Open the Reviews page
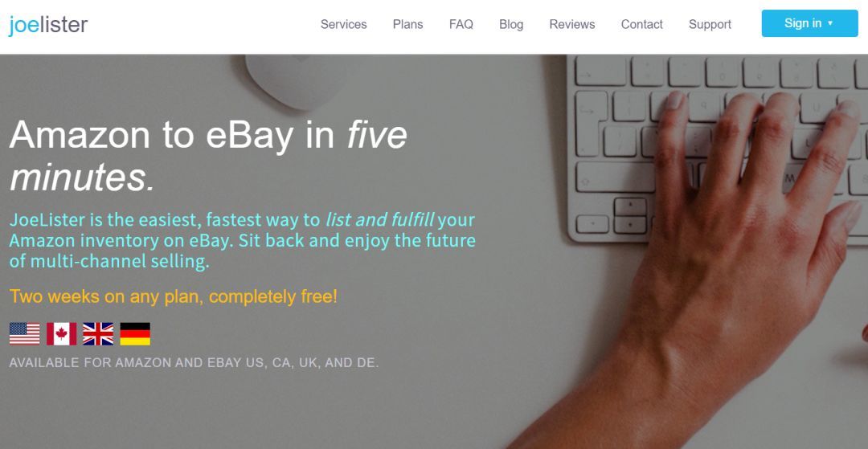Viewport: 868px width, 449px height. [572, 24]
